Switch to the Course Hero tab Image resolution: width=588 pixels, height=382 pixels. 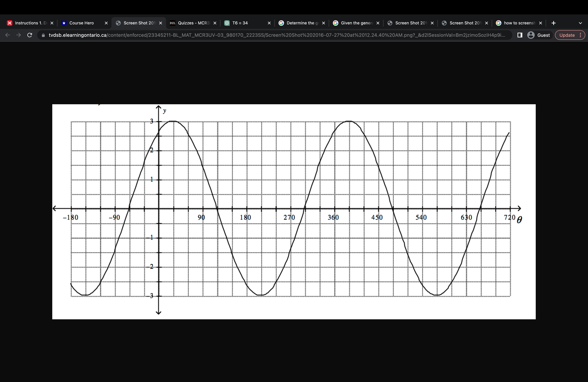[81, 23]
